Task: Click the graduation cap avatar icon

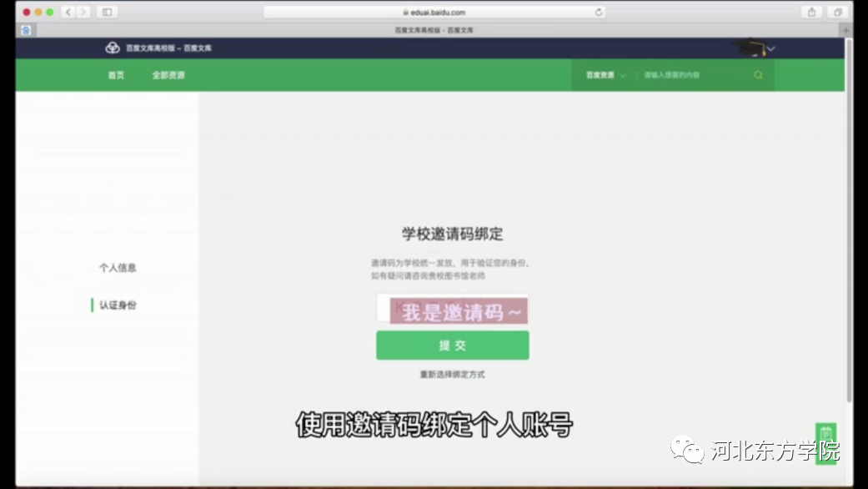Action: (x=750, y=46)
